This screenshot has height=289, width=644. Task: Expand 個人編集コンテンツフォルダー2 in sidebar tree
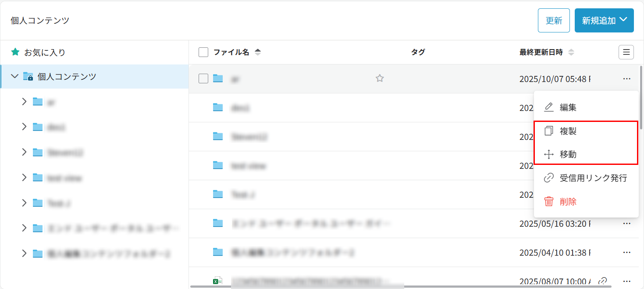tap(24, 253)
